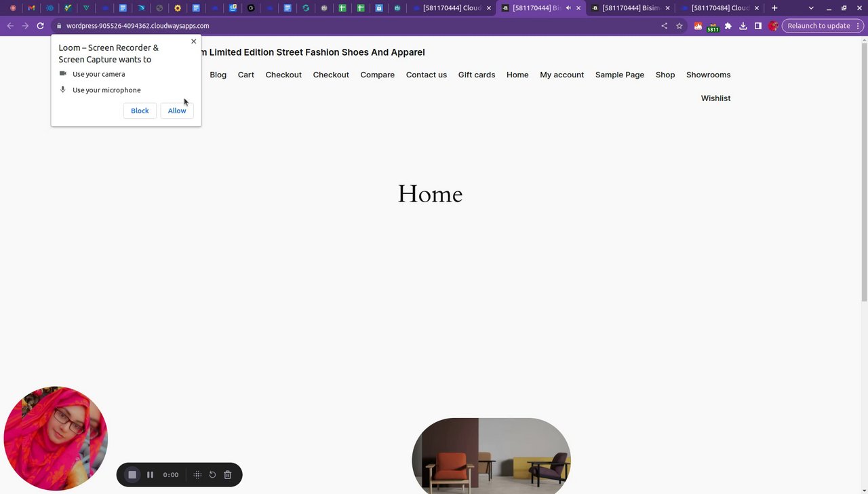Click the Loom camera bubble

[56, 438]
